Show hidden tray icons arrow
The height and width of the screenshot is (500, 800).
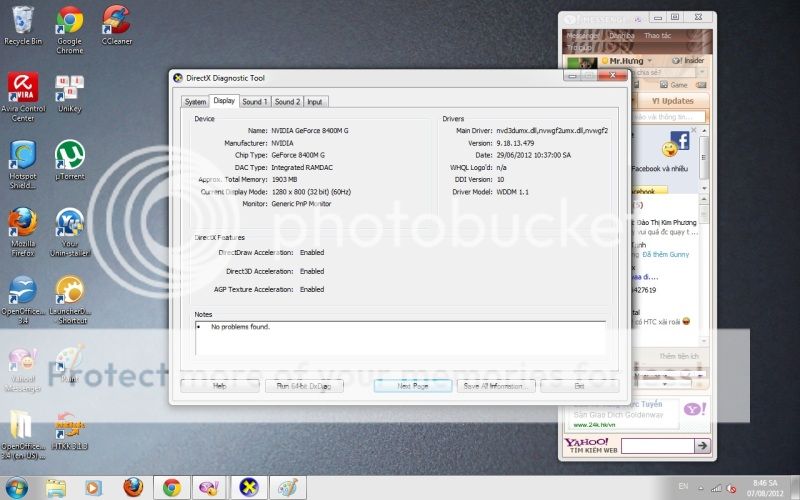701,488
